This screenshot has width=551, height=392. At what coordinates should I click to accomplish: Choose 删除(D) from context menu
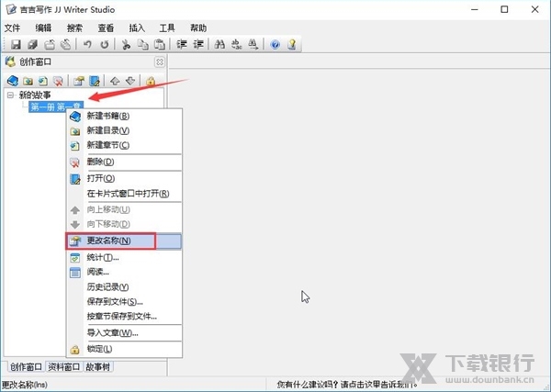click(124, 162)
